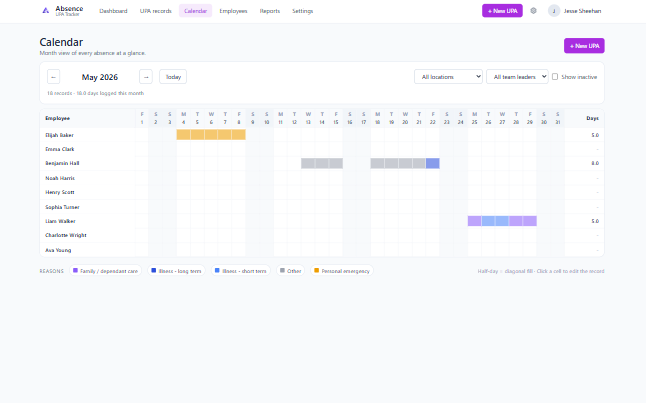
Task: Click the + New UPA button beside Calendar title
Action: [x=584, y=46]
